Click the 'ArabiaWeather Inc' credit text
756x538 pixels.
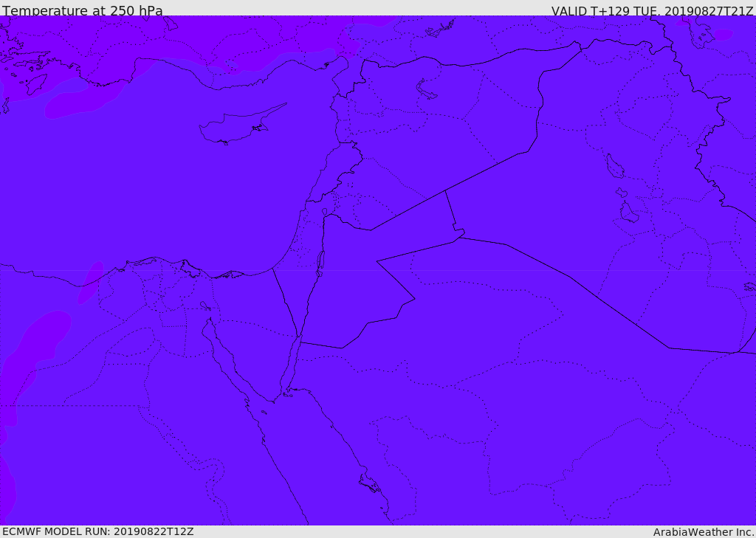[703, 532]
